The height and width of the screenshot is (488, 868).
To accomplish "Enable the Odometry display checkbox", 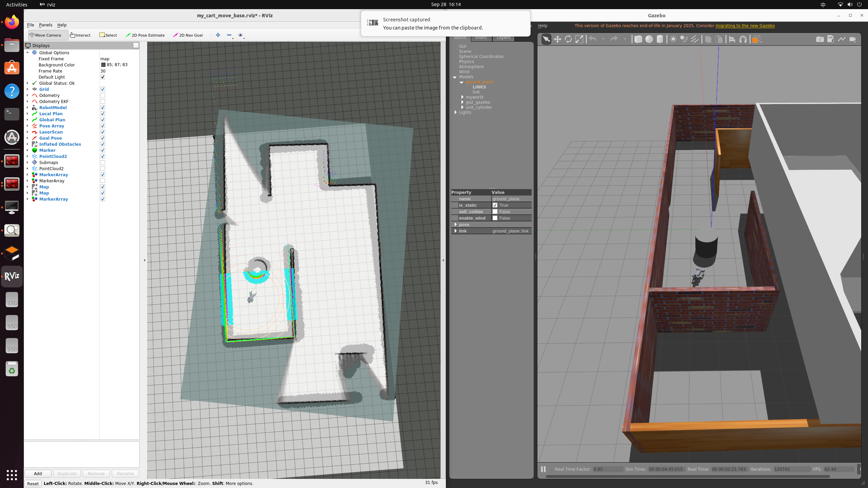I will click(103, 95).
